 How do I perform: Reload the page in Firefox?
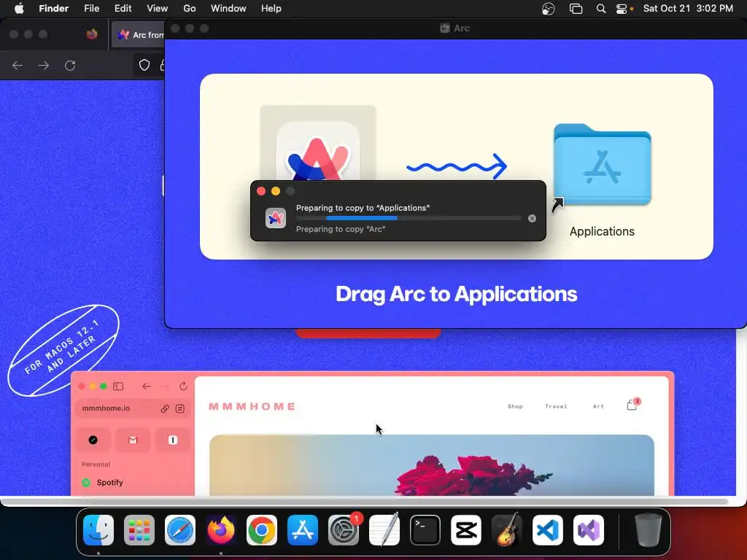point(71,65)
